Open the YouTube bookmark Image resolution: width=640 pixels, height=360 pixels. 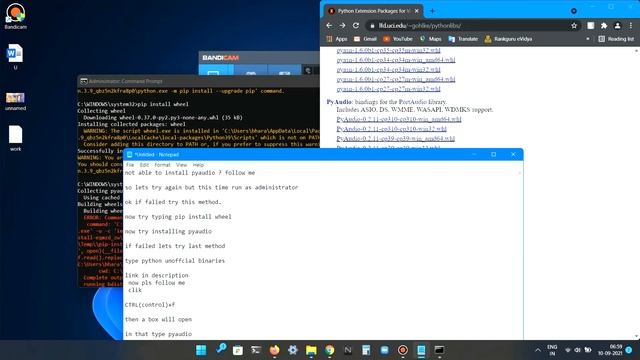pos(398,39)
